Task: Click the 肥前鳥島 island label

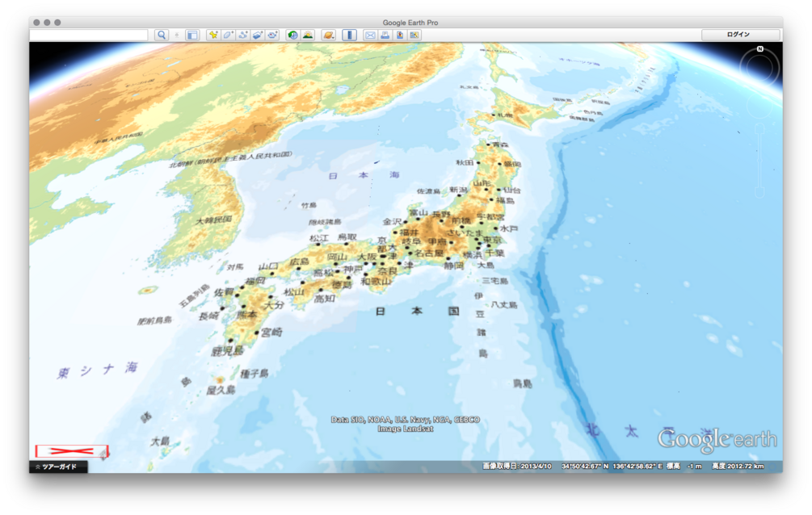Action: click(154, 321)
